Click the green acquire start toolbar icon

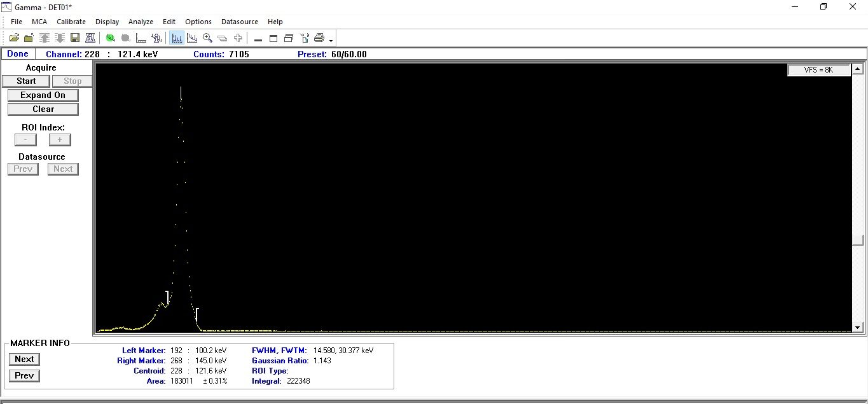[111, 38]
